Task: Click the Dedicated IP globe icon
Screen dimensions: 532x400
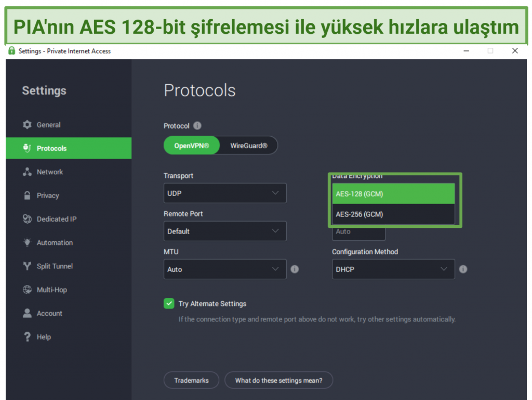Action: [28, 219]
